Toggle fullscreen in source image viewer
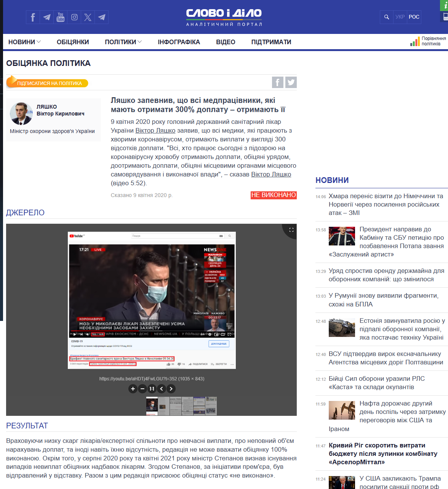The width and height of the screenshot is (448, 489). tap(291, 229)
